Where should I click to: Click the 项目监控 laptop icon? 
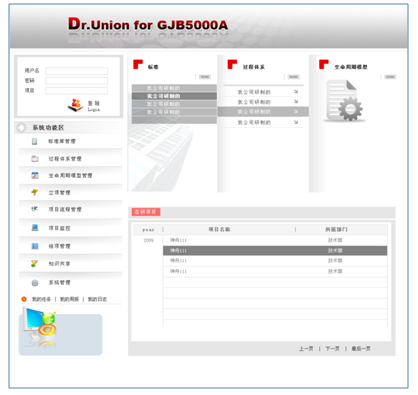(x=35, y=228)
